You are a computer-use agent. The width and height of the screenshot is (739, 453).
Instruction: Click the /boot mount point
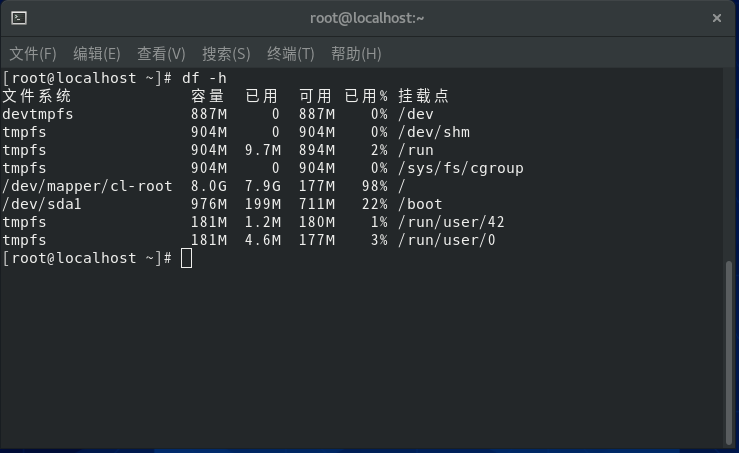pyautogui.click(x=420, y=204)
